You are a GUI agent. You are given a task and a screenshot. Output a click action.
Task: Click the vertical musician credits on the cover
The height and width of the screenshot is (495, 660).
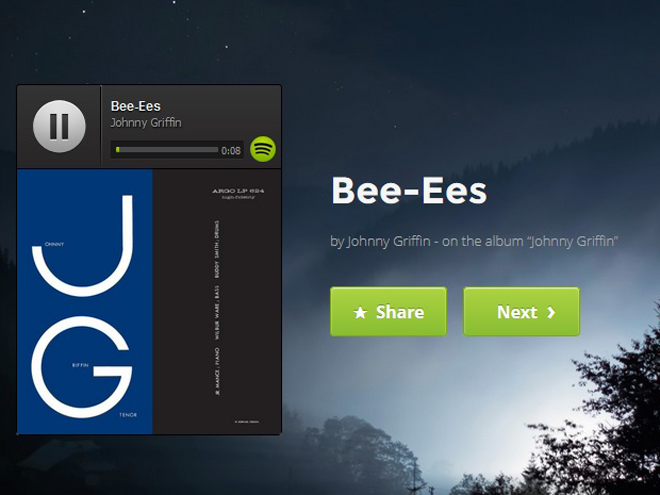coord(217,308)
